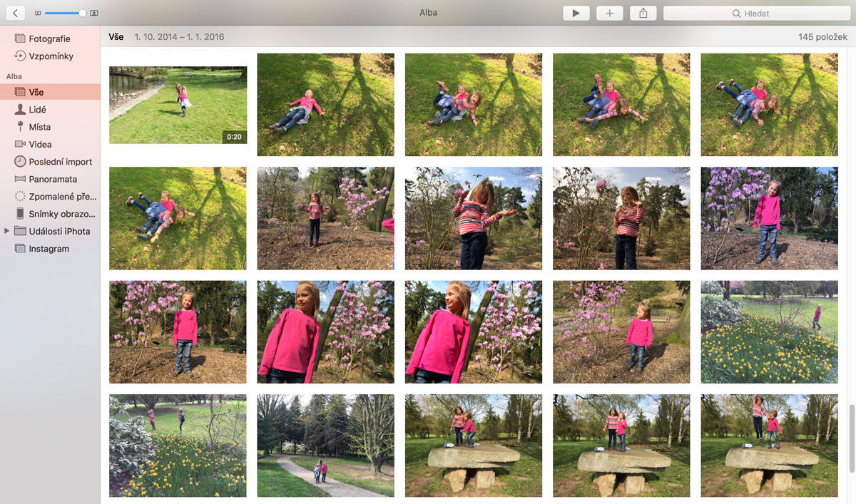Screen dimensions: 856x504
Task: Type in the Hledat search field
Action: [x=755, y=14]
